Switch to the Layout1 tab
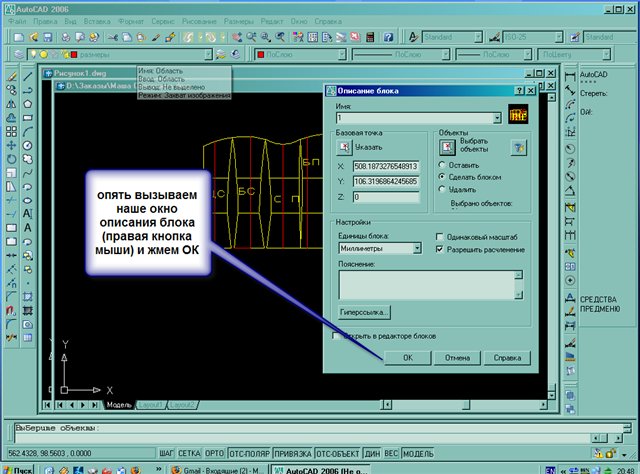Image resolution: width=640 pixels, height=474 pixels. 150,404
